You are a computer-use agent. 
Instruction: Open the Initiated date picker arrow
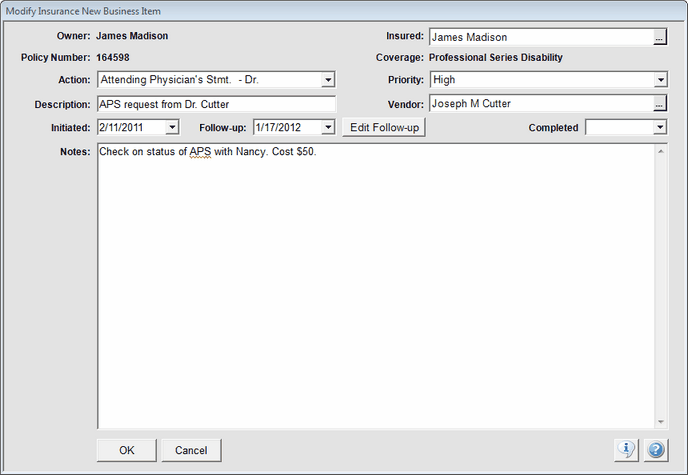point(172,127)
